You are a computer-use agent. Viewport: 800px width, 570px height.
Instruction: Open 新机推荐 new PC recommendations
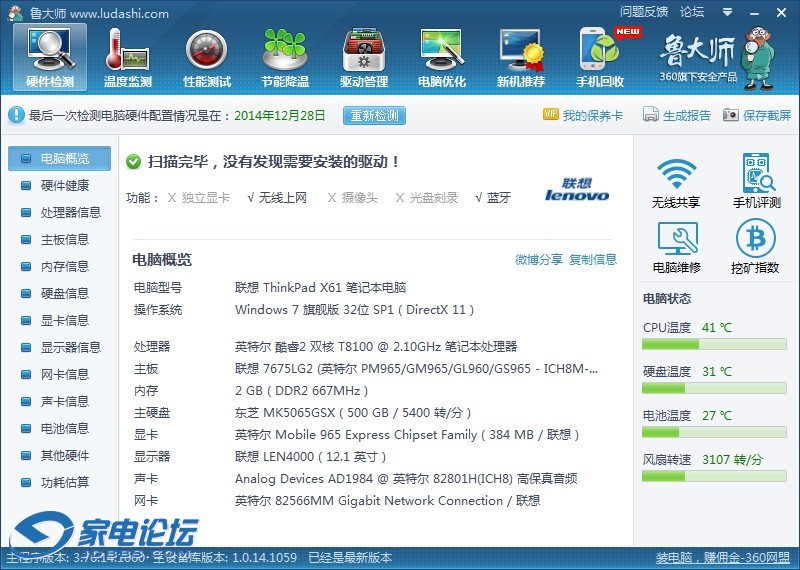click(x=521, y=58)
